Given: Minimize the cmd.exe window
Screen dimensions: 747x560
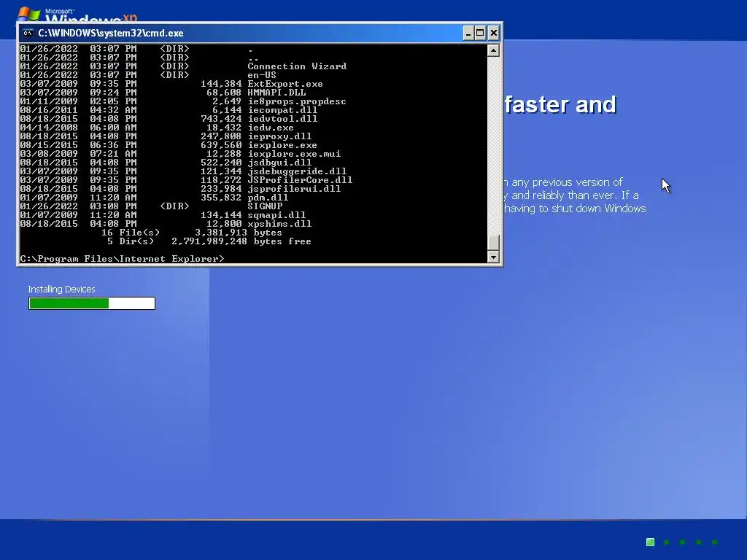Looking at the screenshot, I should [468, 33].
